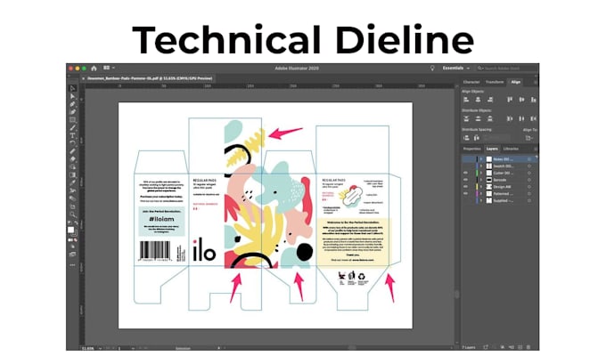Select the Direct Selection tool

[72, 96]
